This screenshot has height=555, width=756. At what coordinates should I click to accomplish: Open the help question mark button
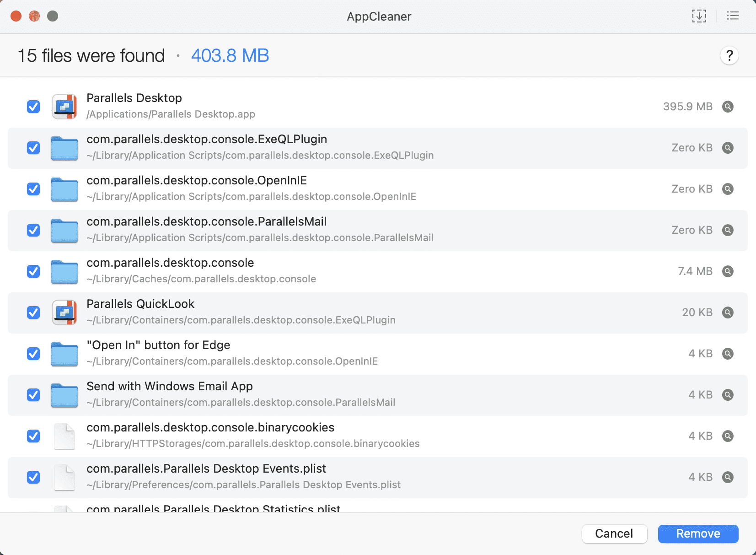tap(729, 56)
